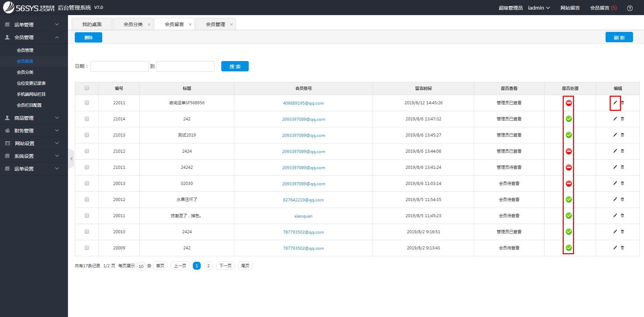Screen dimensions: 644x317
Task: Delete message 22011 using trash icon
Action: [x=623, y=103]
